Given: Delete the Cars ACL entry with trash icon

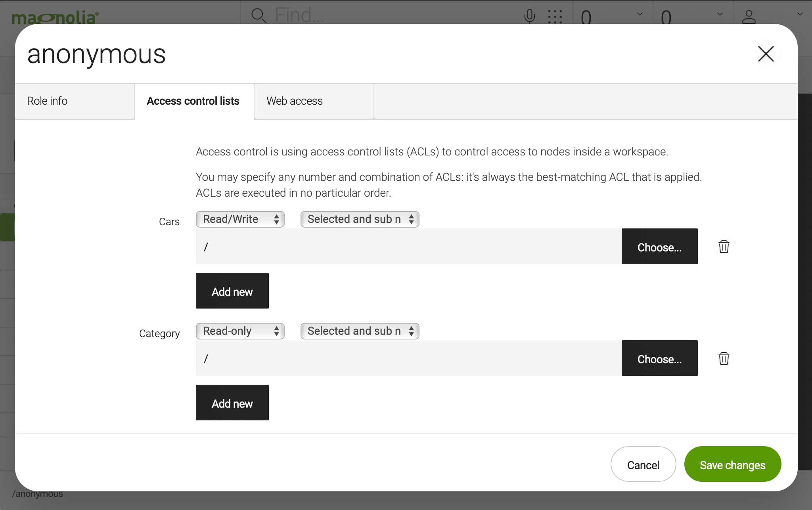Looking at the screenshot, I should coord(724,247).
